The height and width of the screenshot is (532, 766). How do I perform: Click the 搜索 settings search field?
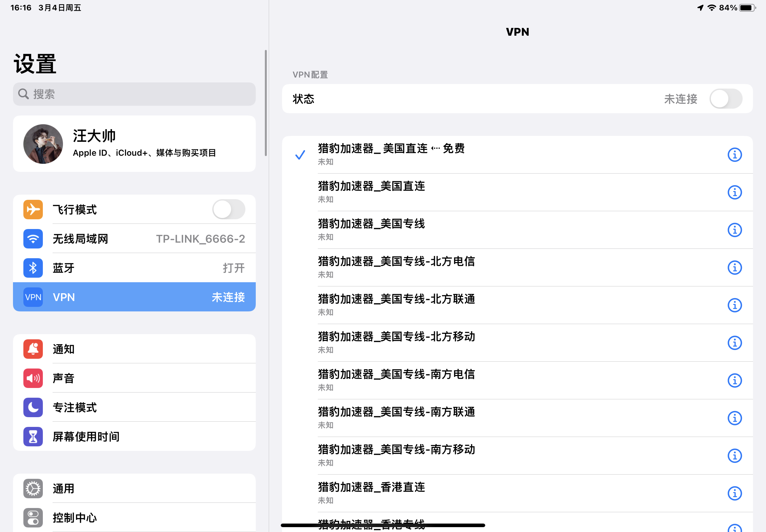coord(134,94)
